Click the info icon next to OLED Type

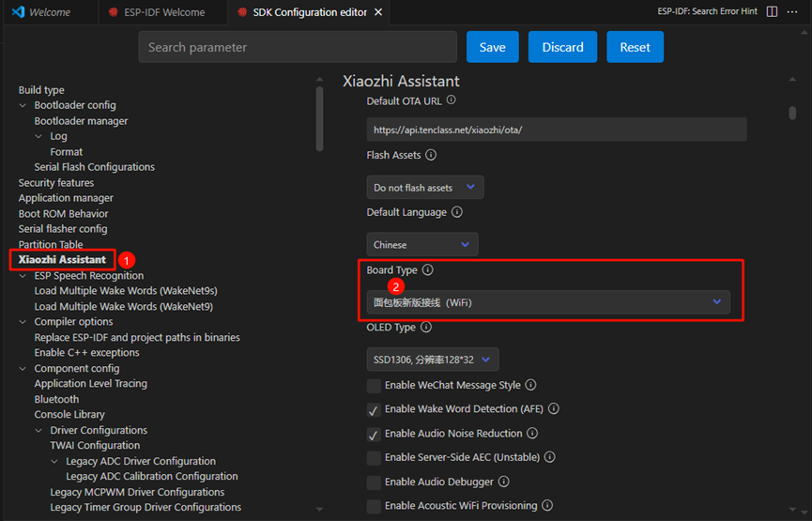coord(425,327)
